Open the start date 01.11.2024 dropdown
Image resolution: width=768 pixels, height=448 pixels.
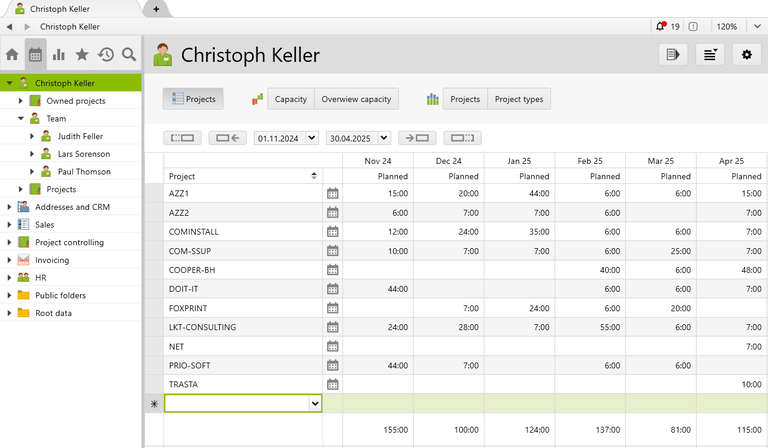[x=312, y=138]
